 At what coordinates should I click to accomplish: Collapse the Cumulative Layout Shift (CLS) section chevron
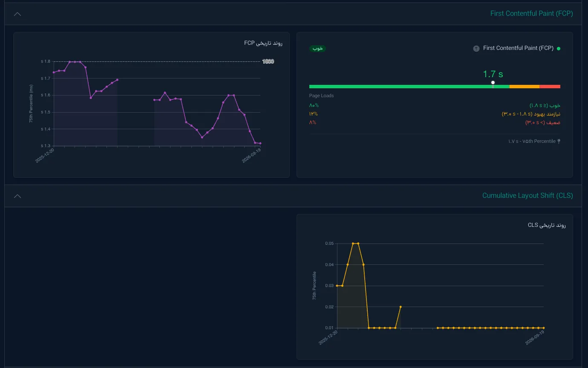17,196
